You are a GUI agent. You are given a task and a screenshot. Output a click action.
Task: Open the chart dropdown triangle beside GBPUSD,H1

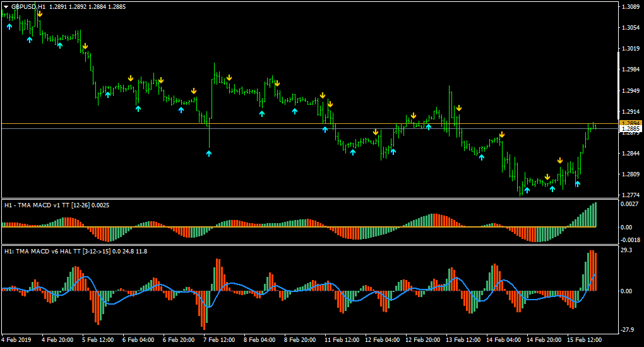coord(6,6)
